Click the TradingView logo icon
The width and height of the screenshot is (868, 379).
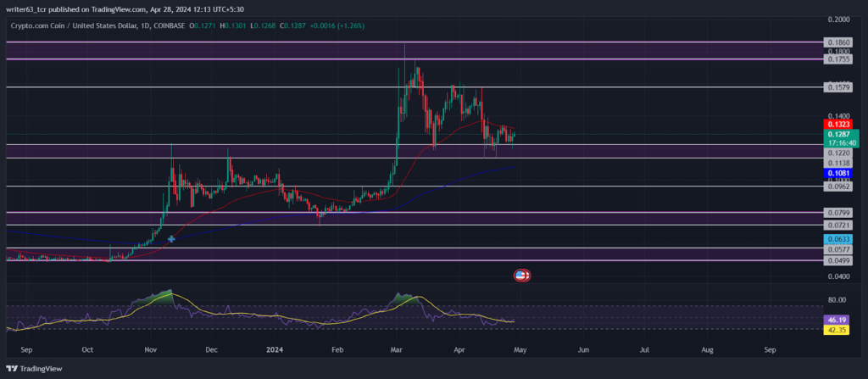click(11, 369)
